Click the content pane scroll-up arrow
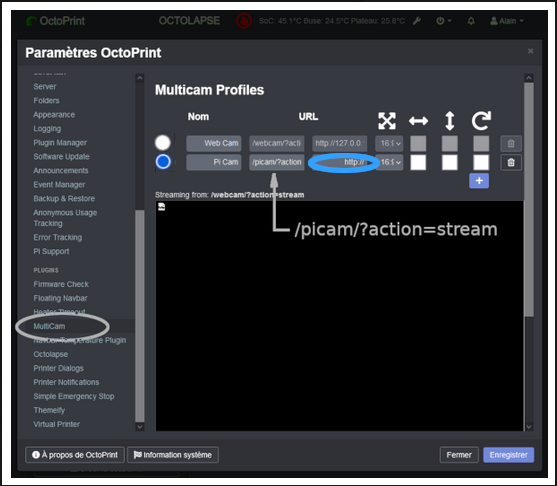The height and width of the screenshot is (486, 557). coord(529,78)
